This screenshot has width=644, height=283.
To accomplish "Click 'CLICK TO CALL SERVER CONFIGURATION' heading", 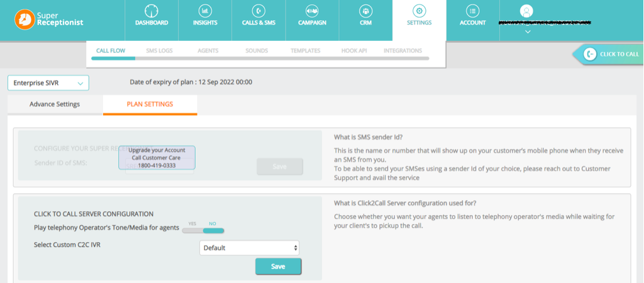I will tap(94, 214).
